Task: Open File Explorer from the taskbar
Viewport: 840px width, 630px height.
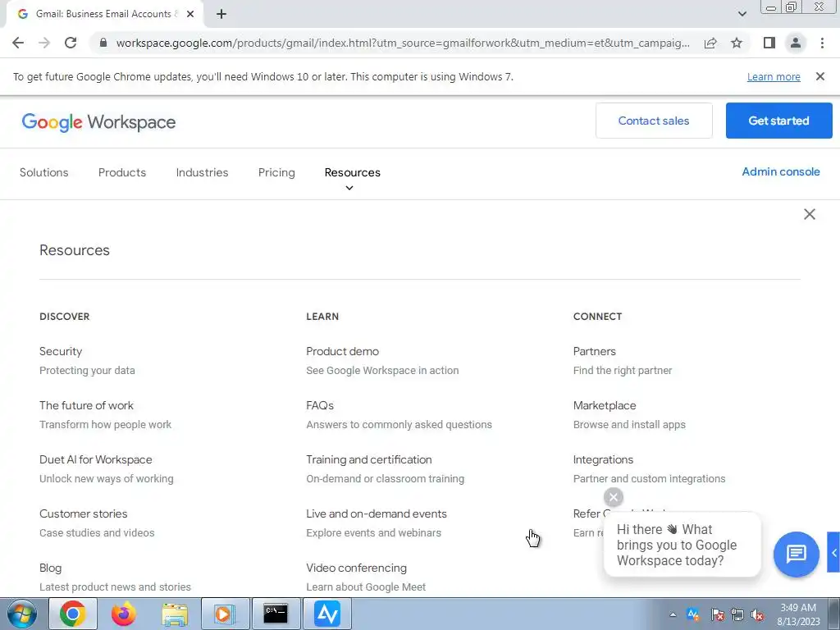Action: pyautogui.click(x=175, y=614)
